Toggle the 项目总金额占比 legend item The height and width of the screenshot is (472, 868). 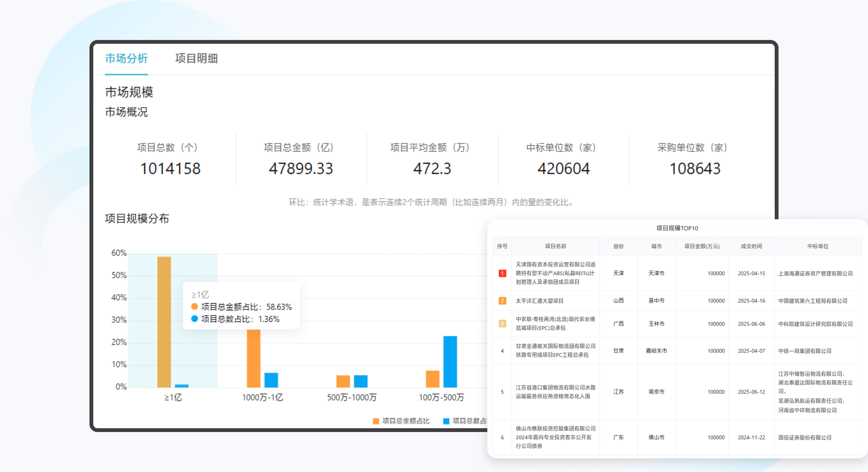(x=401, y=421)
